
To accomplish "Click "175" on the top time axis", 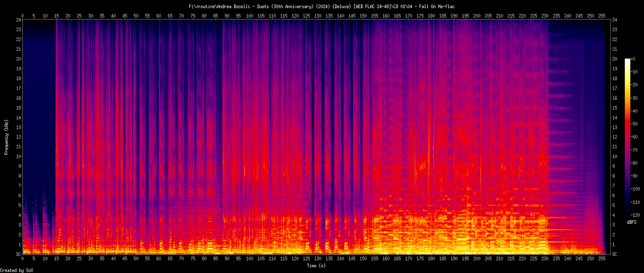I will [420, 16].
